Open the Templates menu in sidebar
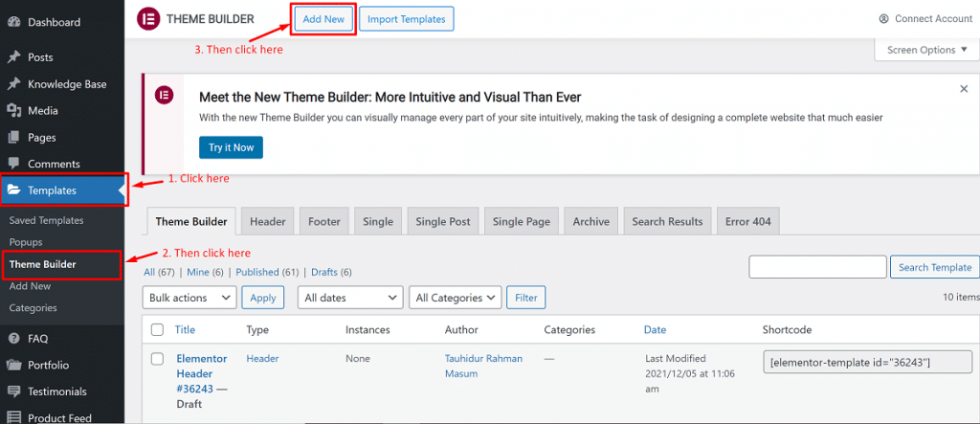The image size is (980, 424). coord(62,190)
